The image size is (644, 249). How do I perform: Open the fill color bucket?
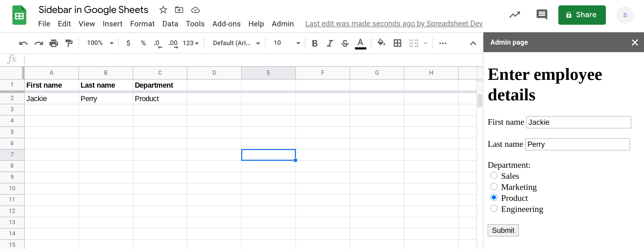(x=381, y=42)
